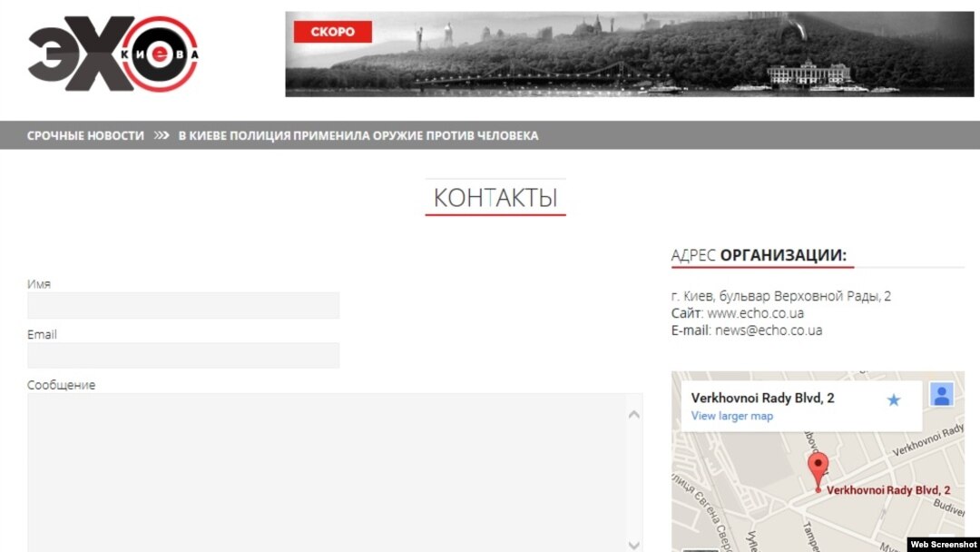Click the blue star on map card
Screen dimensions: 980x552
pyautogui.click(x=894, y=399)
